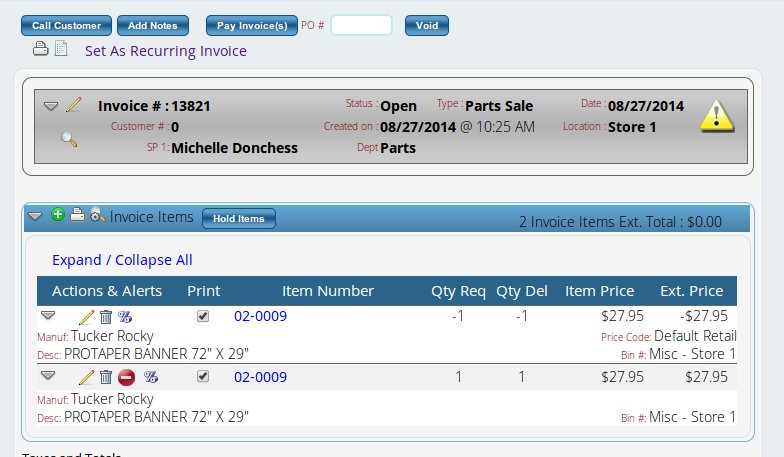Uncheck Print for the first 02-0009 item
This screenshot has width=784, height=457.
[x=203, y=317]
